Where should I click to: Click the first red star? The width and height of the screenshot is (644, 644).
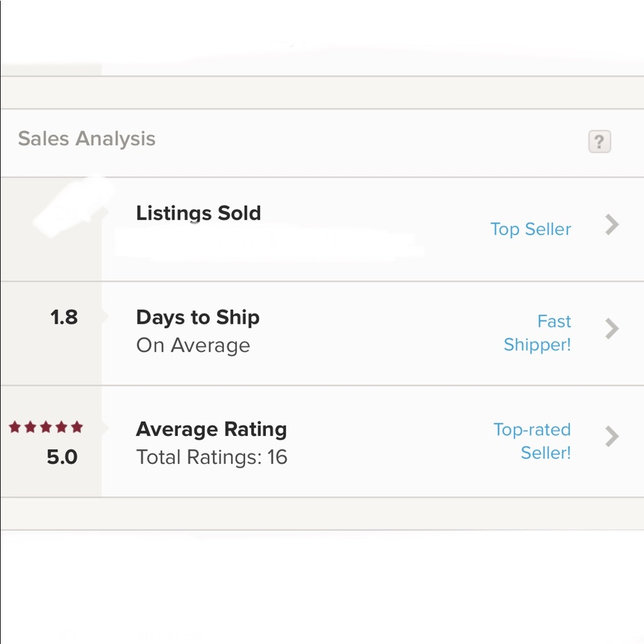15,427
